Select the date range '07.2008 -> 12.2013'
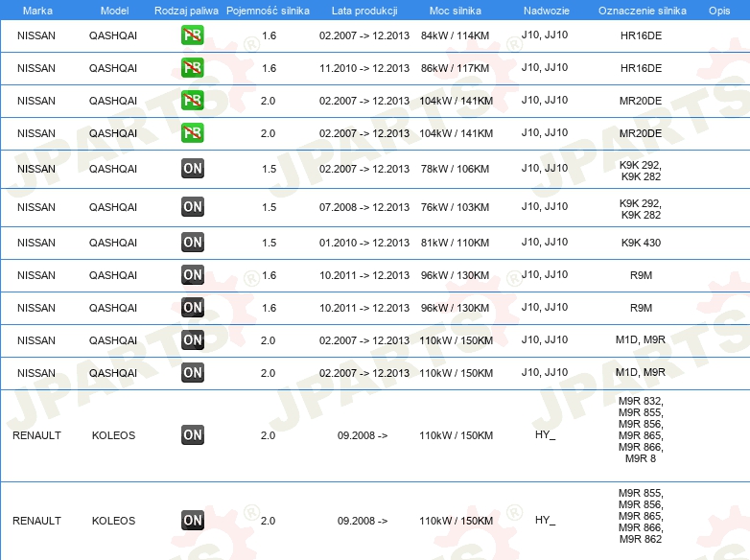The height and width of the screenshot is (560, 750). tap(364, 207)
